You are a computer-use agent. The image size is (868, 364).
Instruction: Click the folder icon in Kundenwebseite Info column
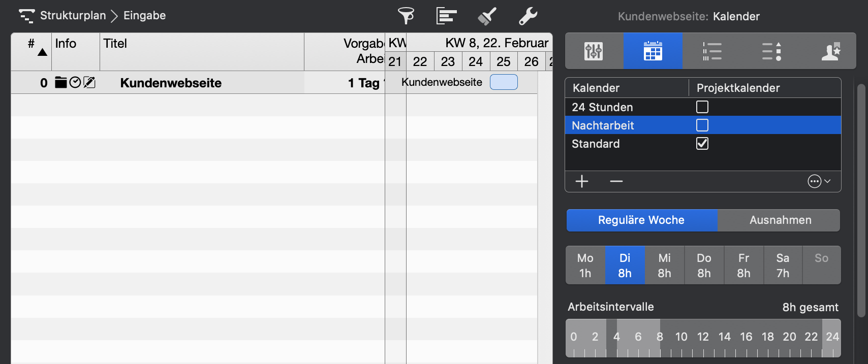(60, 82)
